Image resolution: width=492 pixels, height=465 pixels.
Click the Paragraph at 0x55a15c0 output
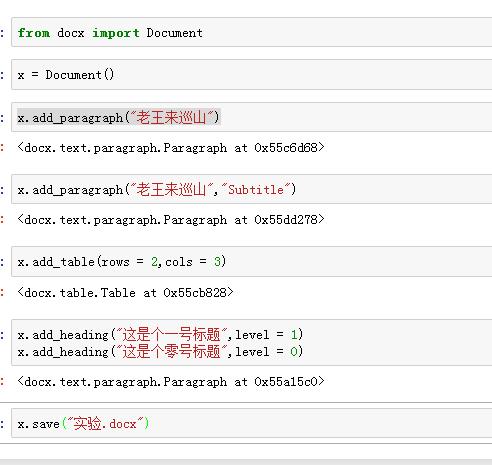click(171, 381)
